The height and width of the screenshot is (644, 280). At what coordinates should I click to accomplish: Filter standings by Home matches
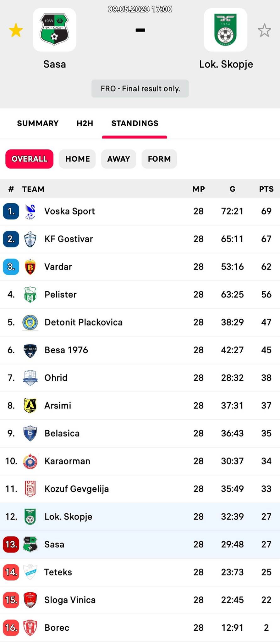point(78,159)
